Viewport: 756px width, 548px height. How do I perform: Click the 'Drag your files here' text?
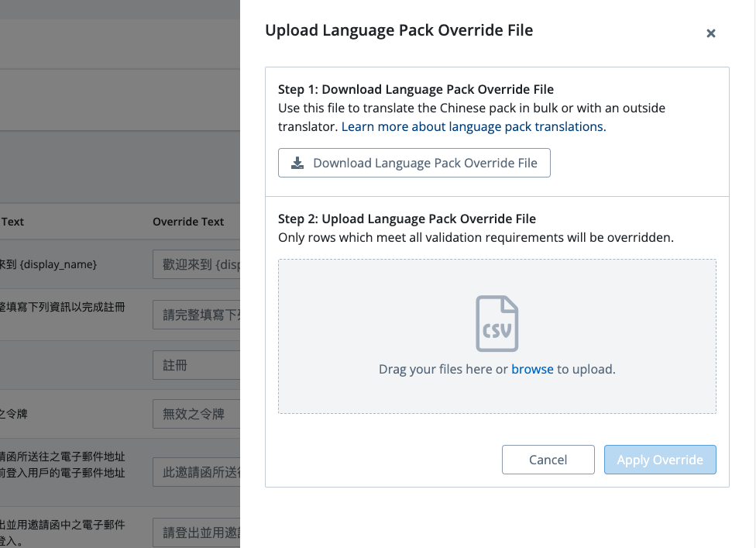(x=443, y=369)
